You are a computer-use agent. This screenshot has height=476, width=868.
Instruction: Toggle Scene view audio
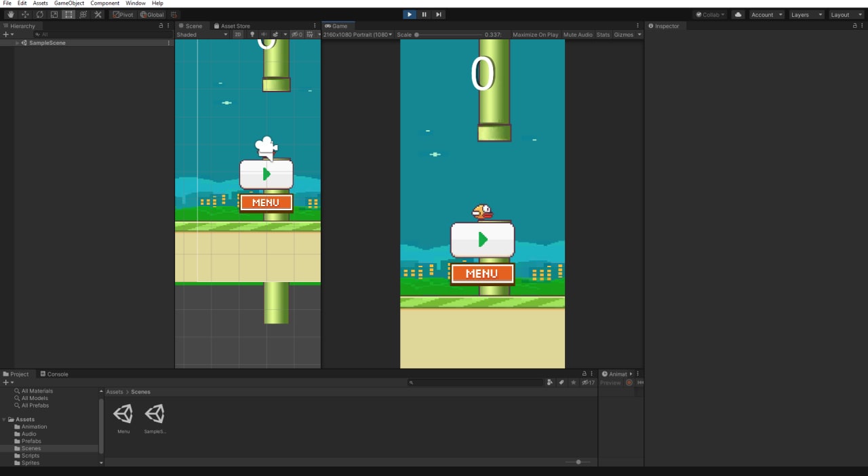pos(264,35)
